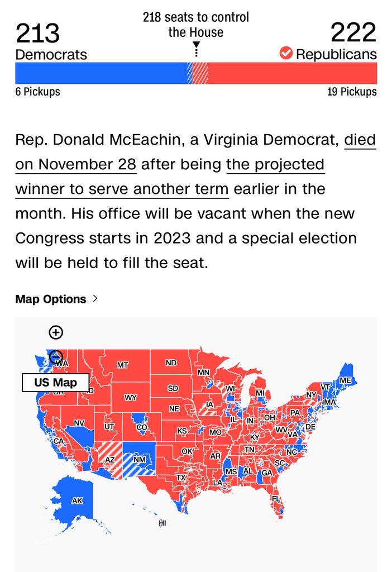The image size is (392, 572).
Task: Open the "died on November 28" link
Action: point(360,140)
